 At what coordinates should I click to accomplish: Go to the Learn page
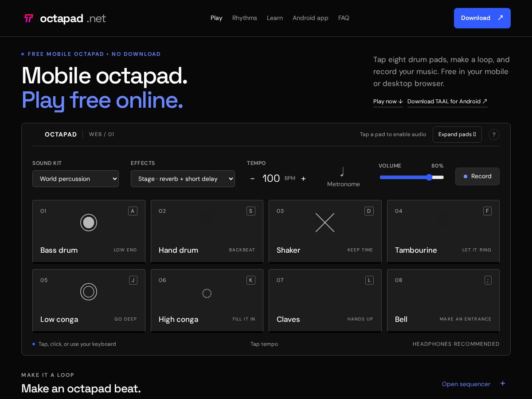pyautogui.click(x=275, y=18)
